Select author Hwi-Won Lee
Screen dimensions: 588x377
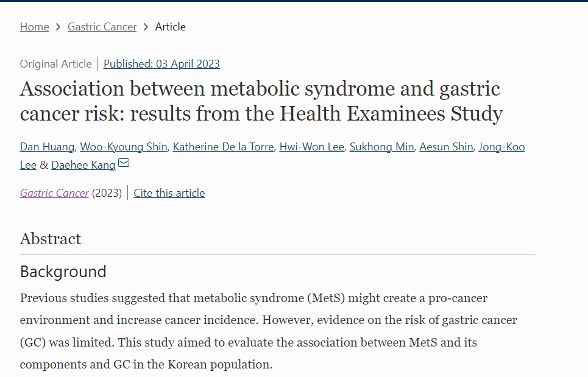click(x=311, y=146)
